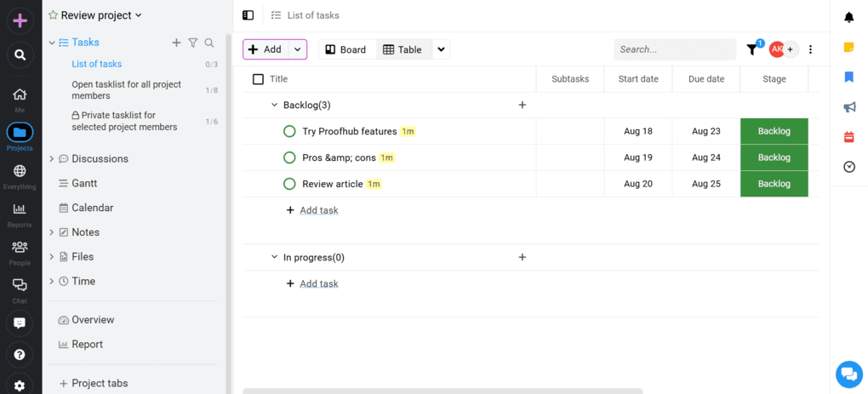Open the Projects folder icon
The image size is (868, 394).
coord(20,132)
